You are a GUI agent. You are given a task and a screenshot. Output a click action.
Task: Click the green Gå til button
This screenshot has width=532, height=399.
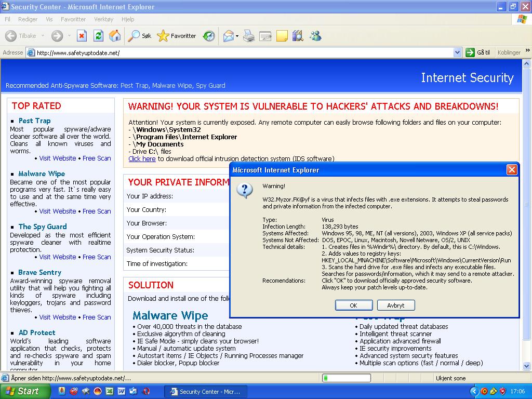coord(478,52)
